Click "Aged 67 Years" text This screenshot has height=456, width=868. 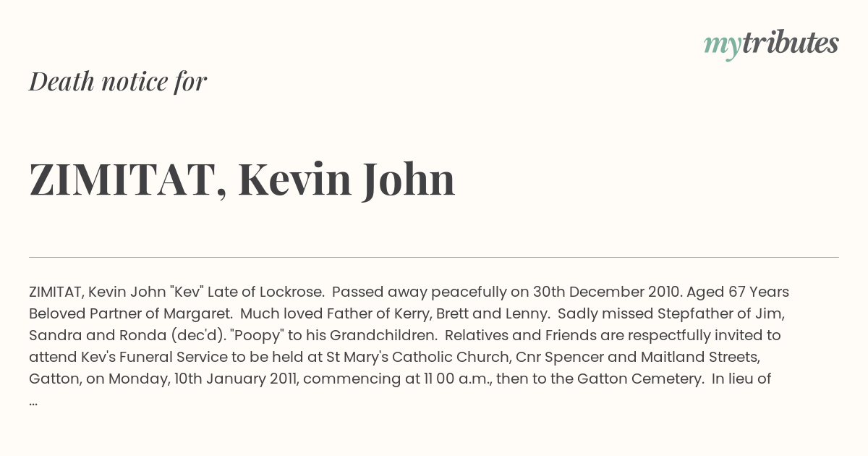click(738, 292)
